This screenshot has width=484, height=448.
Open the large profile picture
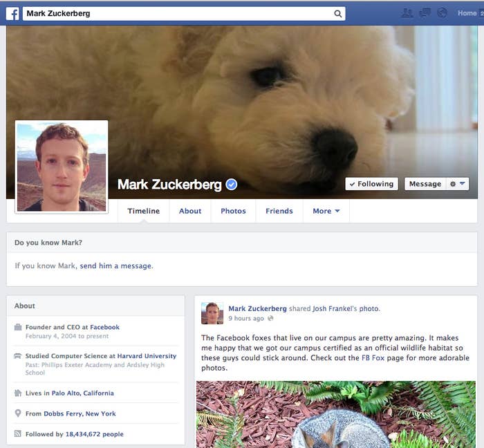pos(62,167)
